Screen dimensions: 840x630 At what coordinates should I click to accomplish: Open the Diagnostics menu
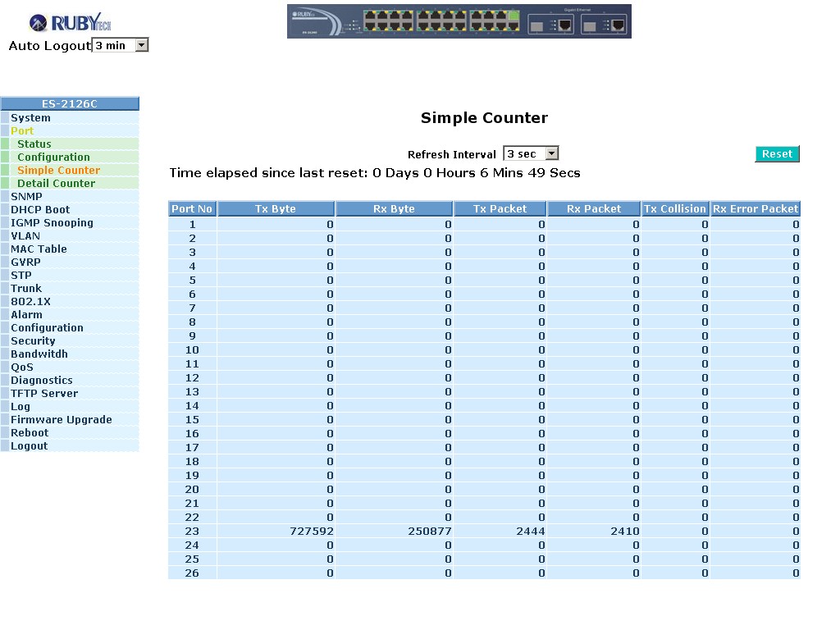coord(42,381)
